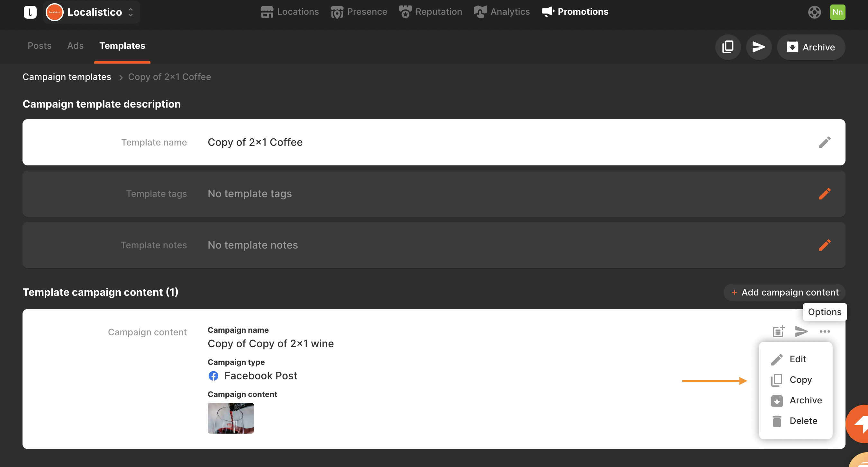The width and height of the screenshot is (868, 467).
Task: Click the Presence map pin icon
Action: tap(337, 12)
